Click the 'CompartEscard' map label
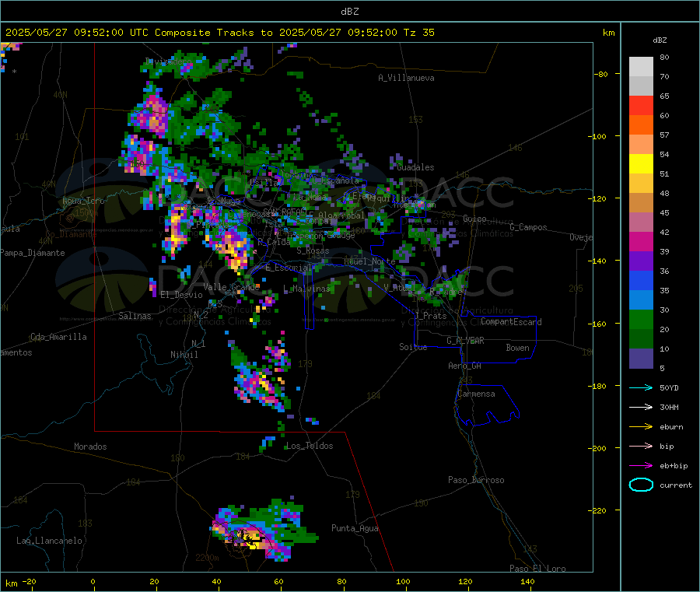 tap(511, 321)
